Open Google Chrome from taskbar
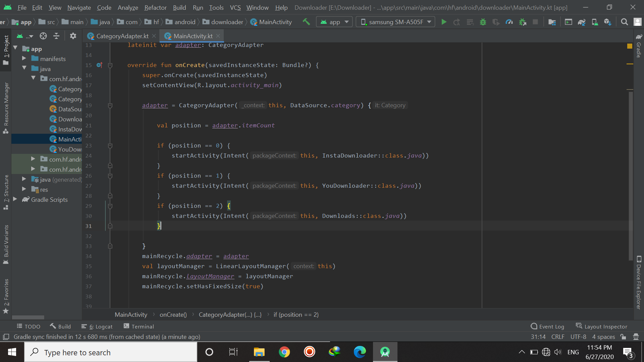Viewport: 644px width, 362px height. 284,352
